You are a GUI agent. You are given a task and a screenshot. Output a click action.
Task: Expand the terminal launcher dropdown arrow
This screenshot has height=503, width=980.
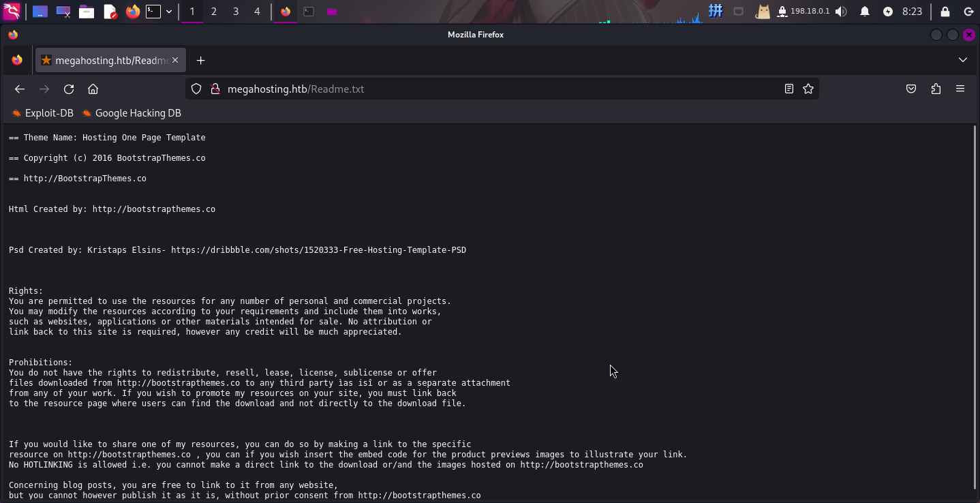169,12
